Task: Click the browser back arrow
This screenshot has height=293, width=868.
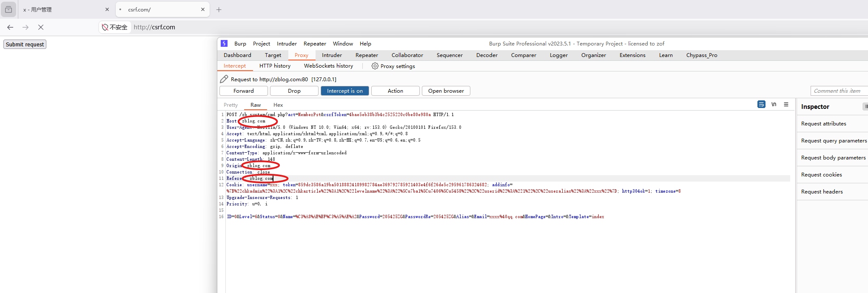Action: pos(10,27)
